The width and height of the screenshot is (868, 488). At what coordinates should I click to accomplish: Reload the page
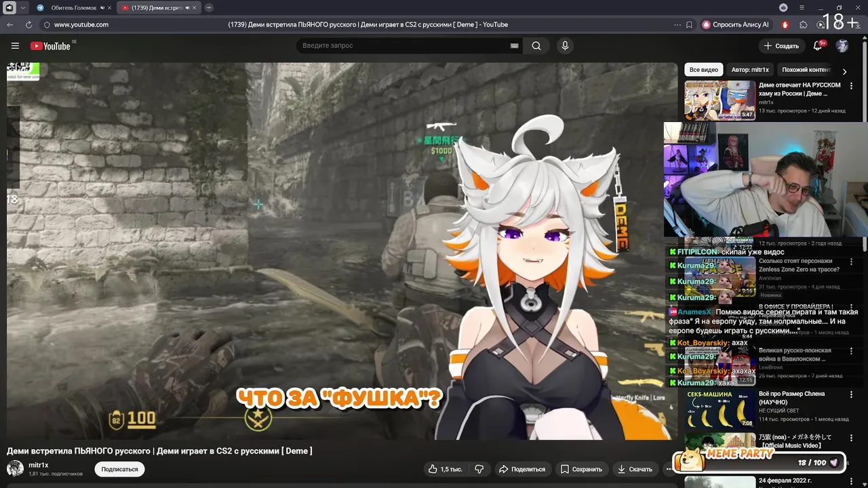28,24
